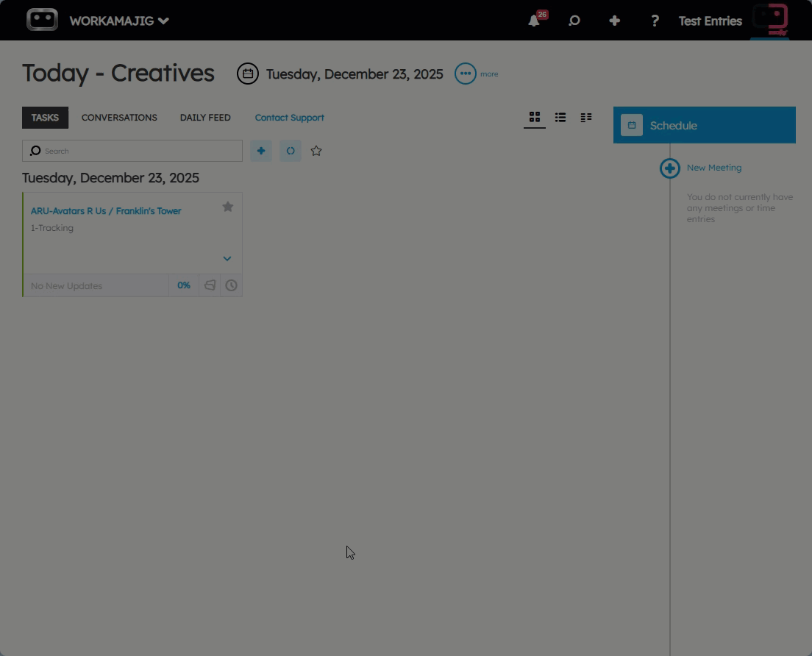The width and height of the screenshot is (812, 656).
Task: Open the task card clock timer icon
Action: (x=231, y=285)
